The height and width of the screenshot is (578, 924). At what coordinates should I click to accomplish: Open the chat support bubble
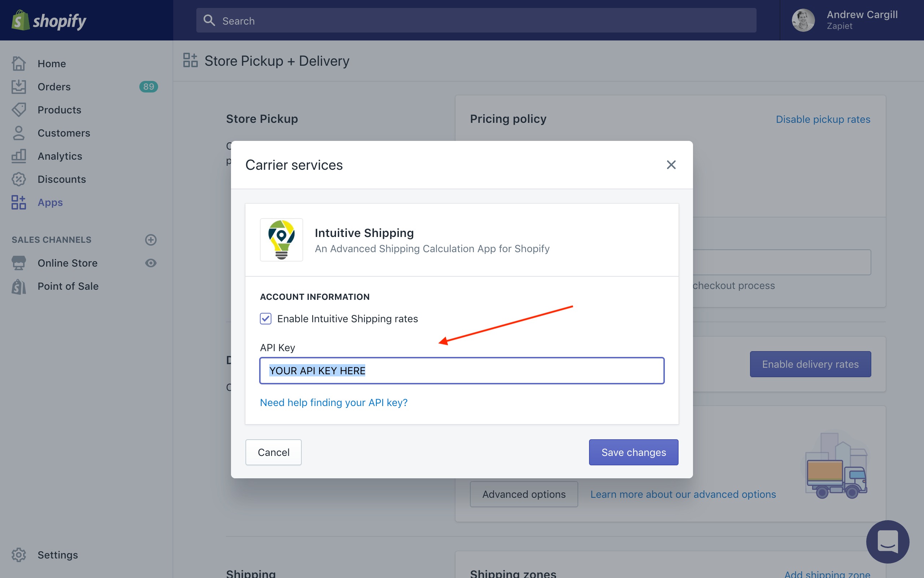tap(887, 542)
